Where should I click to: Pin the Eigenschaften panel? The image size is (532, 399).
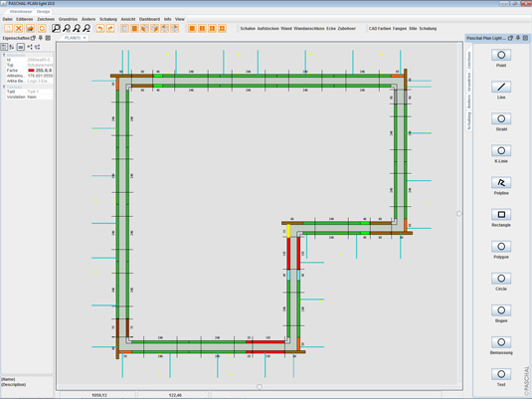pyautogui.click(x=41, y=38)
